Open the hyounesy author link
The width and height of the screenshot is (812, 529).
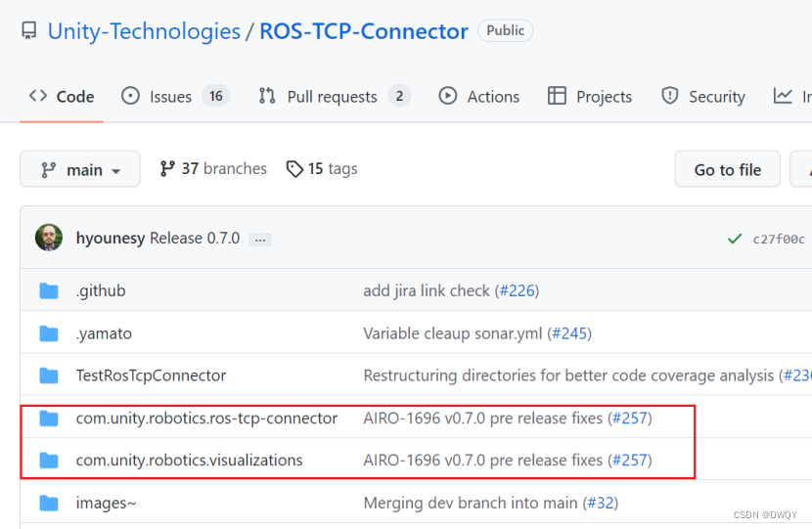(111, 239)
